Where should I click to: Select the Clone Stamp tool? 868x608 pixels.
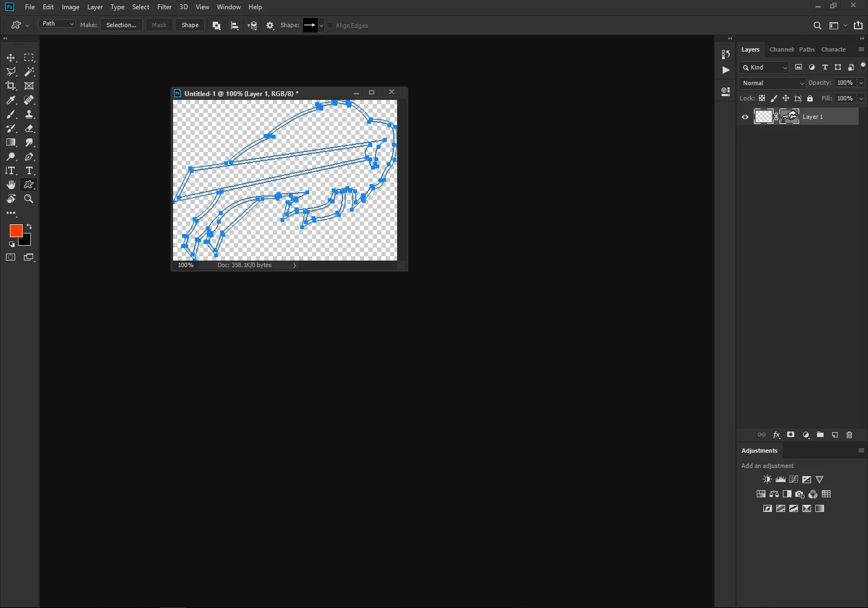(x=29, y=114)
